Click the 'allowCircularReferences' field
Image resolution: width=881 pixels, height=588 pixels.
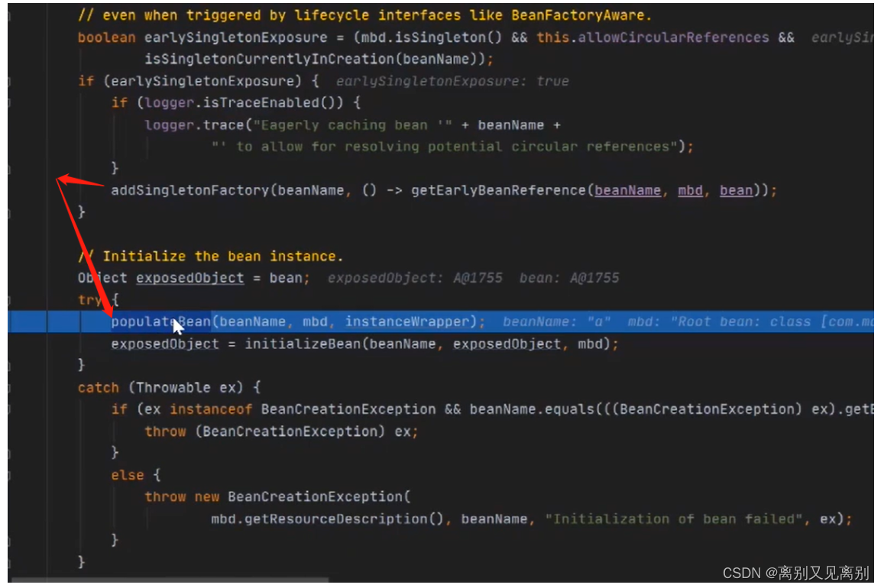pyautogui.click(x=673, y=37)
